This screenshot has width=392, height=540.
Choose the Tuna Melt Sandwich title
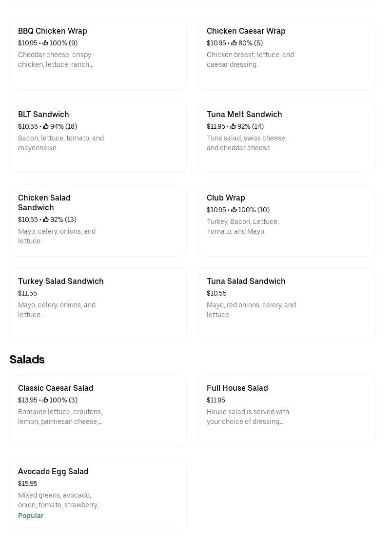[x=244, y=114]
